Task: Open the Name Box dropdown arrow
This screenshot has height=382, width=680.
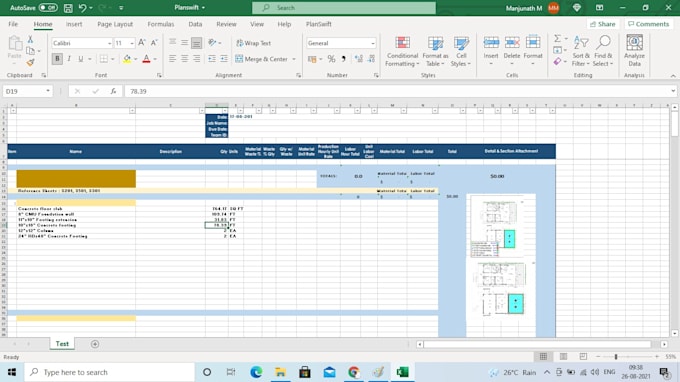Action: click(x=48, y=91)
